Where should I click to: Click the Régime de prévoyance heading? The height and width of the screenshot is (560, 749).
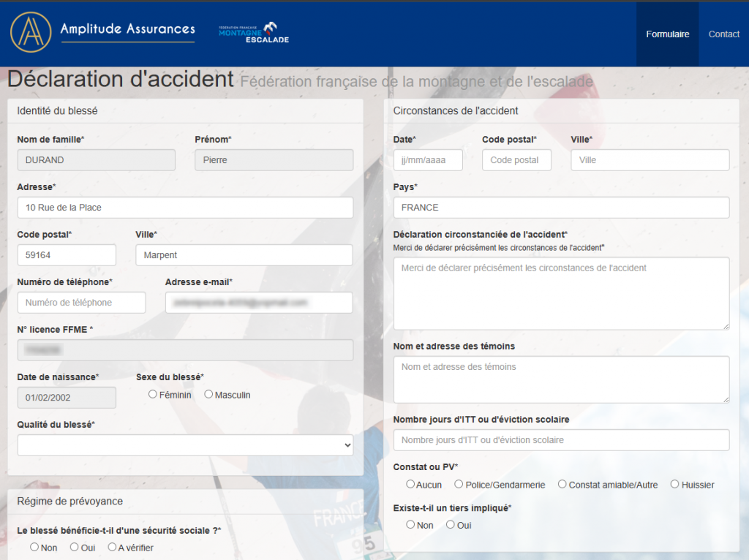click(69, 502)
